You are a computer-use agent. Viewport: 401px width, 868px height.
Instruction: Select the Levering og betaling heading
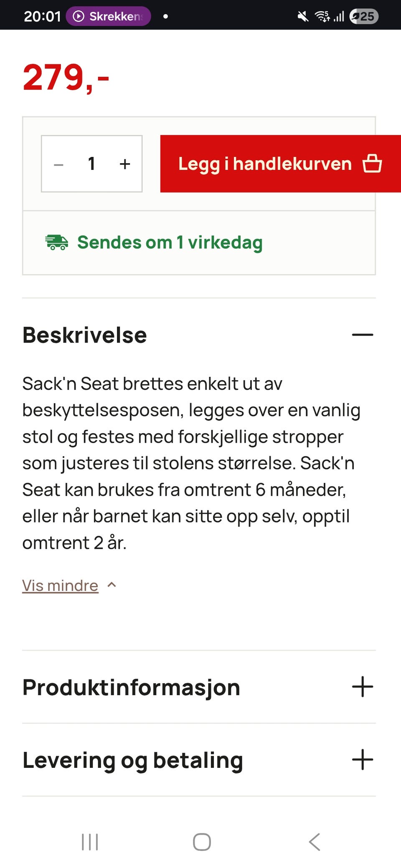coord(132,759)
